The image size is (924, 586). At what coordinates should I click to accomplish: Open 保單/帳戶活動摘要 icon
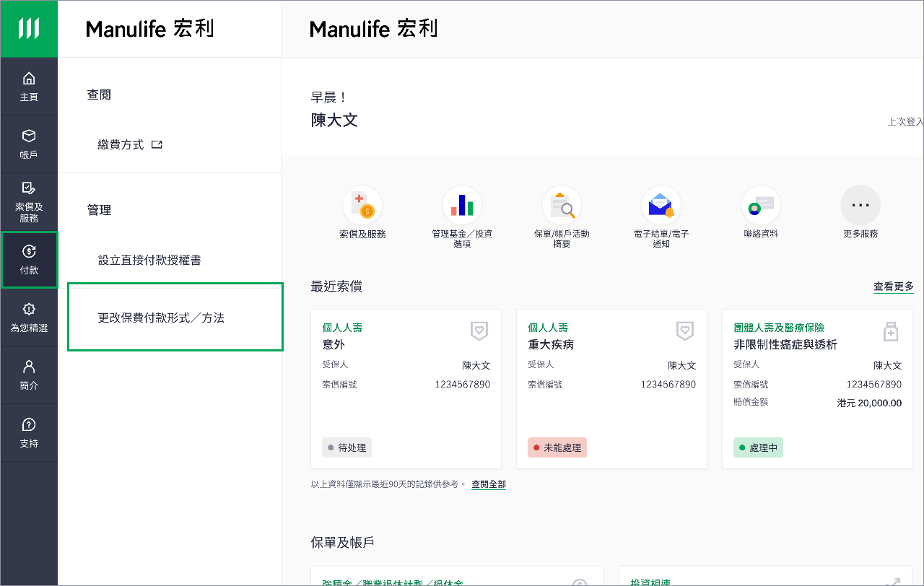(x=562, y=206)
